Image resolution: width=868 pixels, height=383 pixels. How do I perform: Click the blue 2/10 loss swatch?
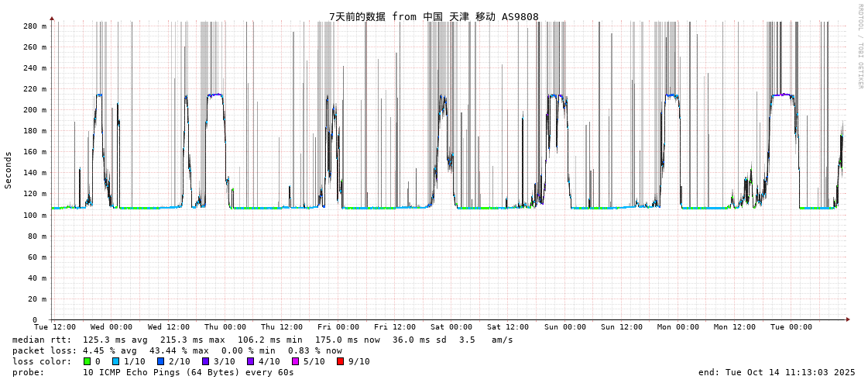coord(160,361)
